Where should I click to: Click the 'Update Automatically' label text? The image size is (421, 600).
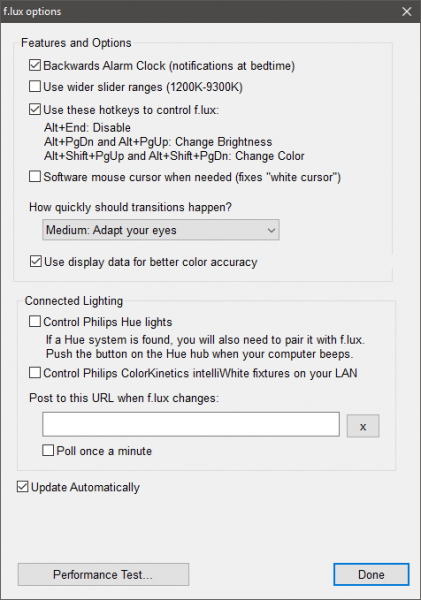tap(85, 487)
